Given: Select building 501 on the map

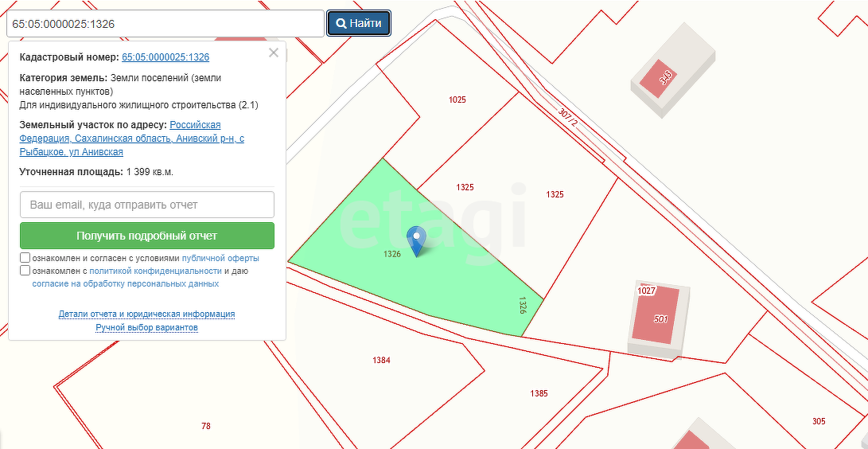Looking at the screenshot, I should click(x=659, y=317).
